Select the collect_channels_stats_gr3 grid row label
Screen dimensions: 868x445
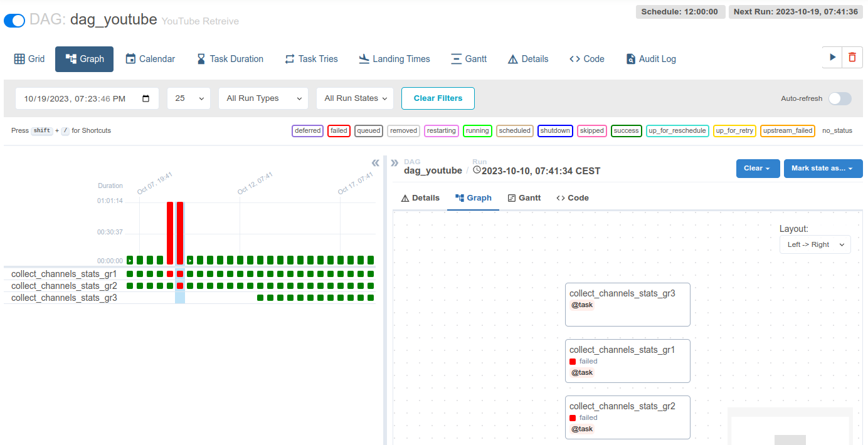(x=64, y=298)
